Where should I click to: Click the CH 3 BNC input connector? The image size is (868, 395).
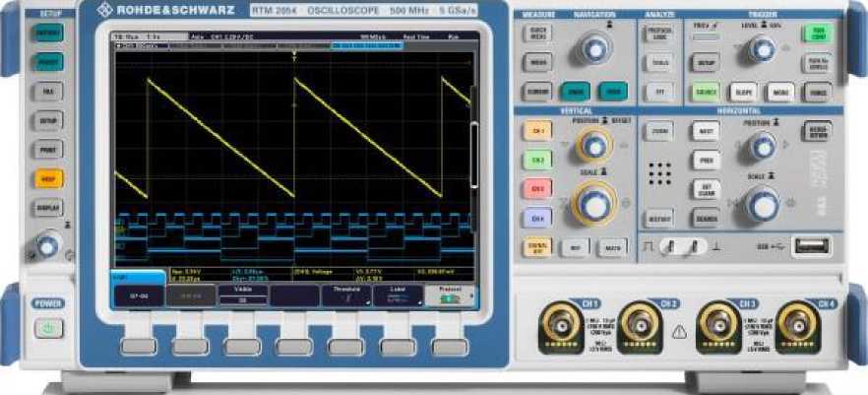pyautogui.click(x=718, y=325)
